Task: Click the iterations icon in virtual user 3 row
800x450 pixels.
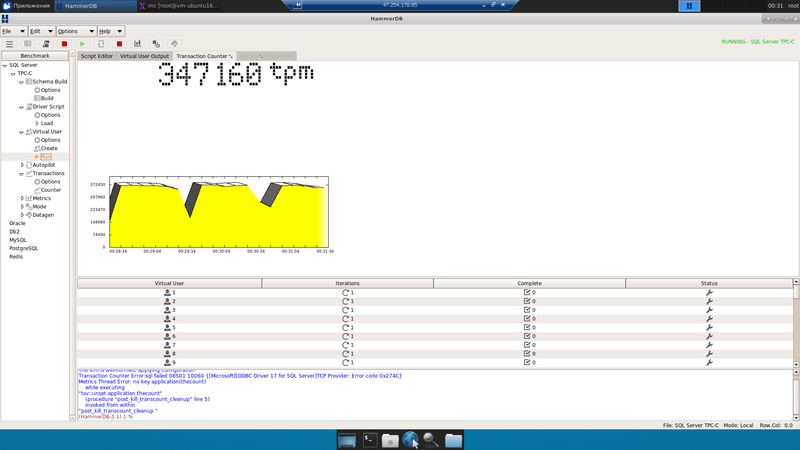Action: pyautogui.click(x=345, y=310)
